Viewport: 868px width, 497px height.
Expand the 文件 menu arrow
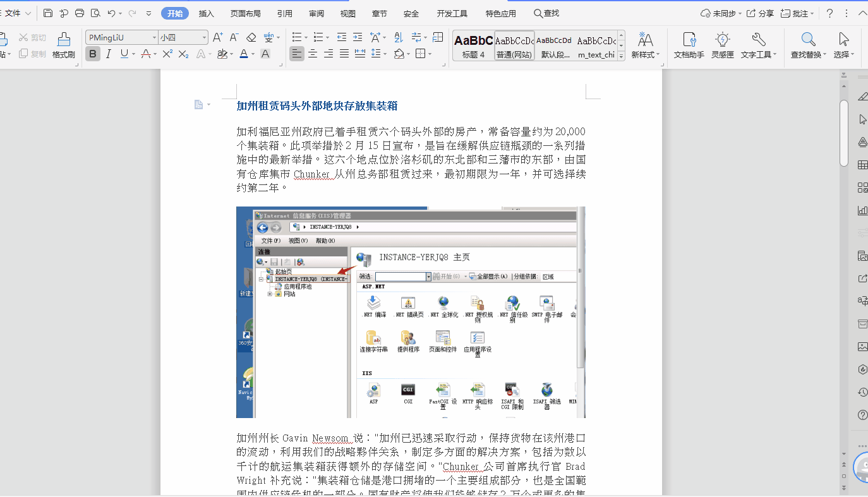(x=28, y=13)
